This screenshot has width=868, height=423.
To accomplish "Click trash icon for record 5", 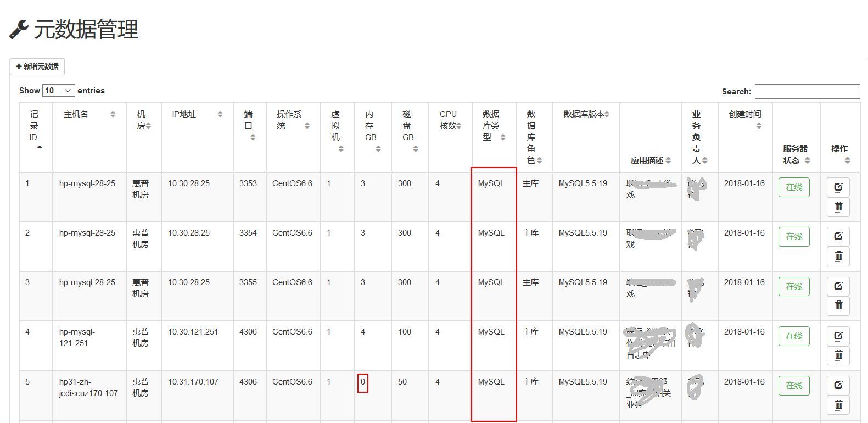I will [838, 405].
